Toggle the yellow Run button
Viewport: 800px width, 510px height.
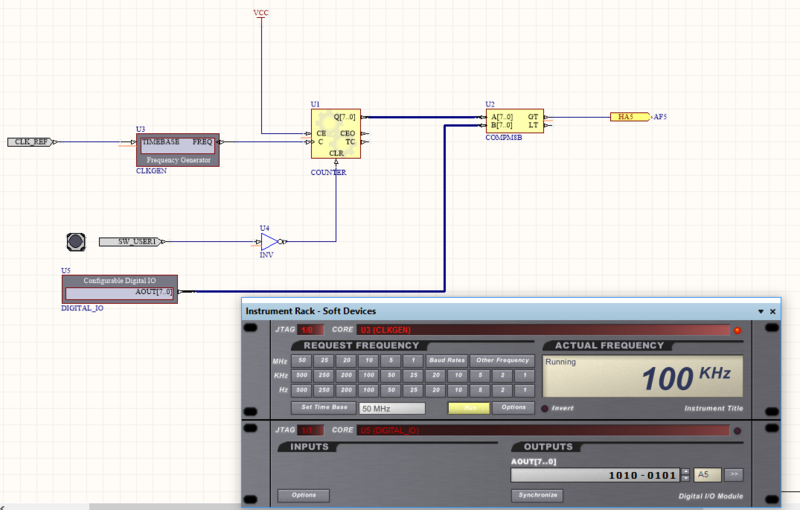(x=468, y=408)
